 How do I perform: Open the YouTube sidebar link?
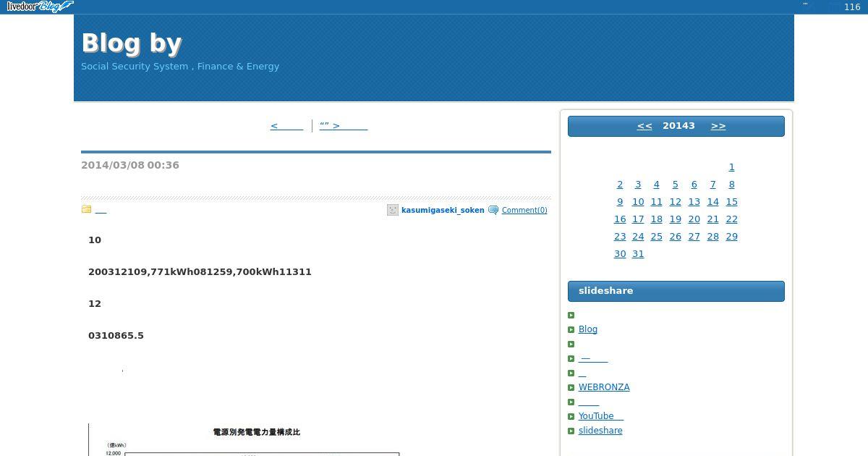[601, 416]
